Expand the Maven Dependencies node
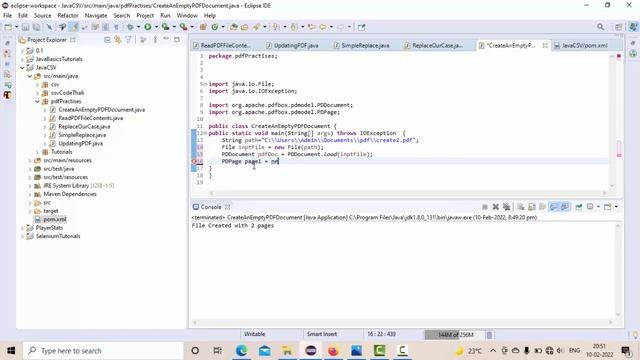This screenshot has width=640, height=360. [30, 194]
